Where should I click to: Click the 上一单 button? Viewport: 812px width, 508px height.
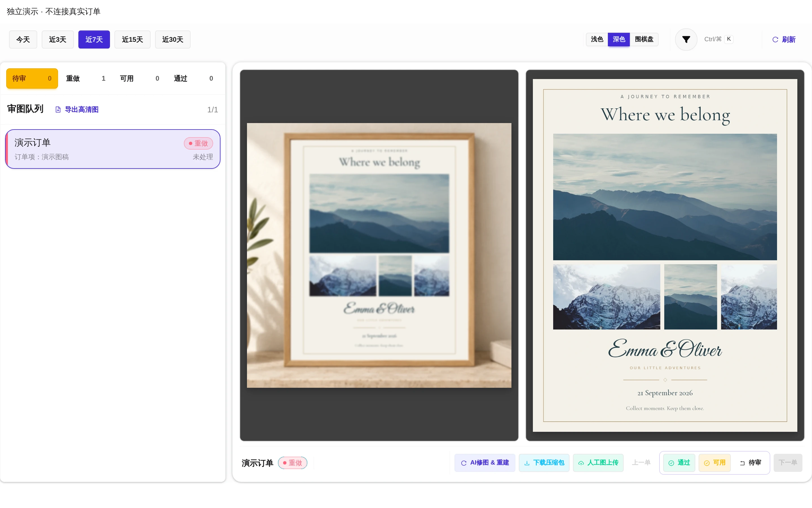(x=641, y=463)
